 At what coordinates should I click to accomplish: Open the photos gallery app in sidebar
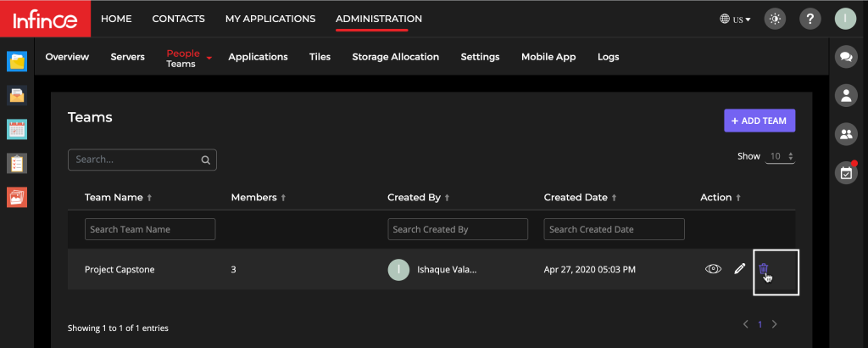[17, 197]
